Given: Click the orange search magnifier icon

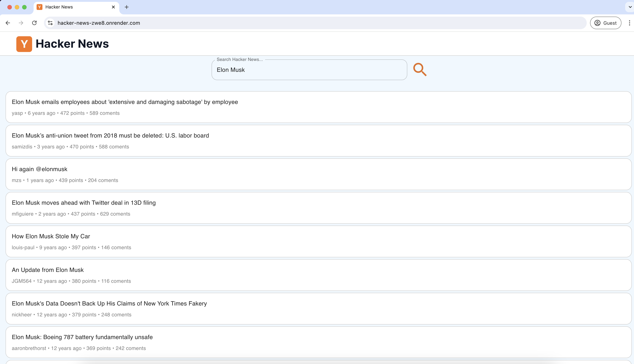Looking at the screenshot, I should coord(420,70).
